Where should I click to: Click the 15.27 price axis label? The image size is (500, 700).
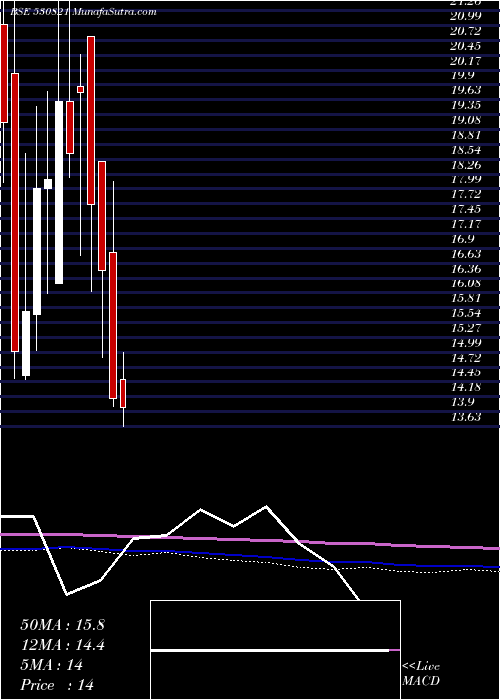[x=466, y=328]
